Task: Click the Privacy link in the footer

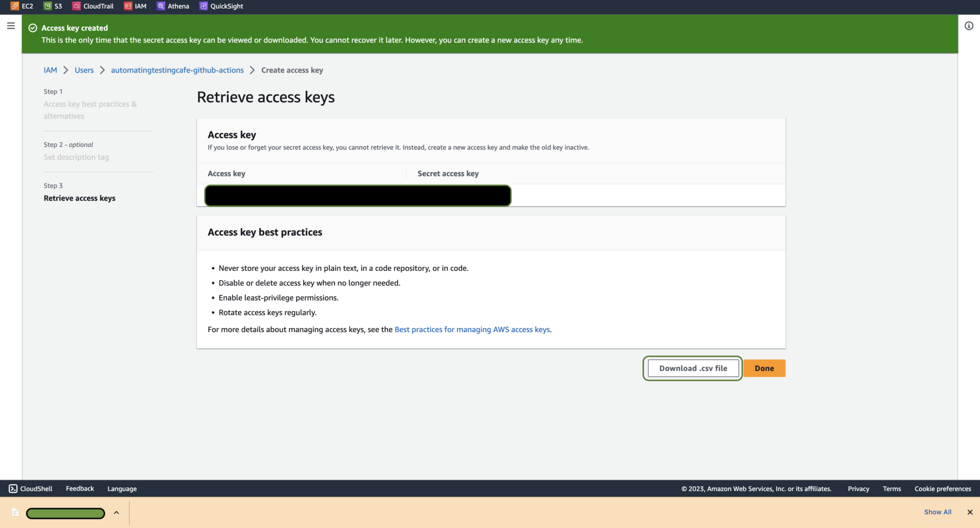Action: [x=857, y=488]
